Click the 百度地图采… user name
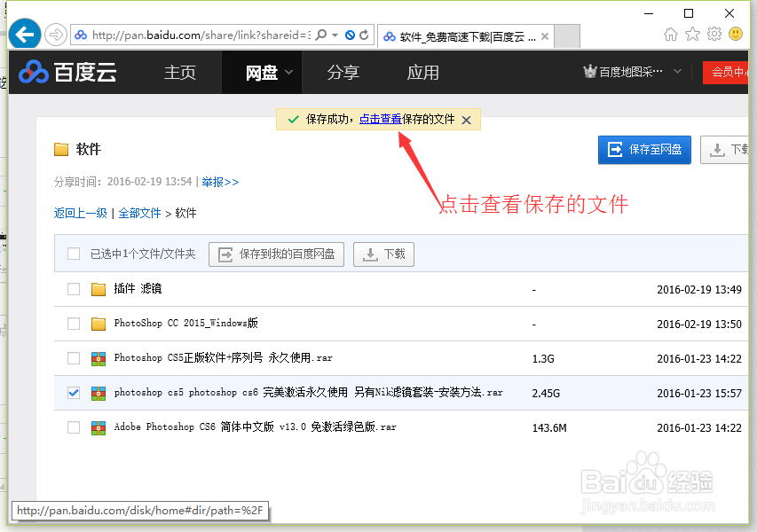This screenshot has height=532, width=757. point(630,73)
